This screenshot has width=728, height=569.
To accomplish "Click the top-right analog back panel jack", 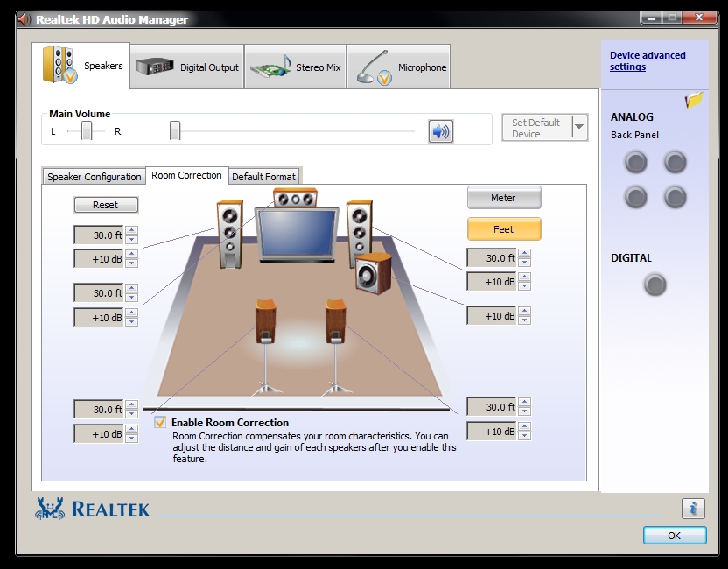I will point(675,162).
